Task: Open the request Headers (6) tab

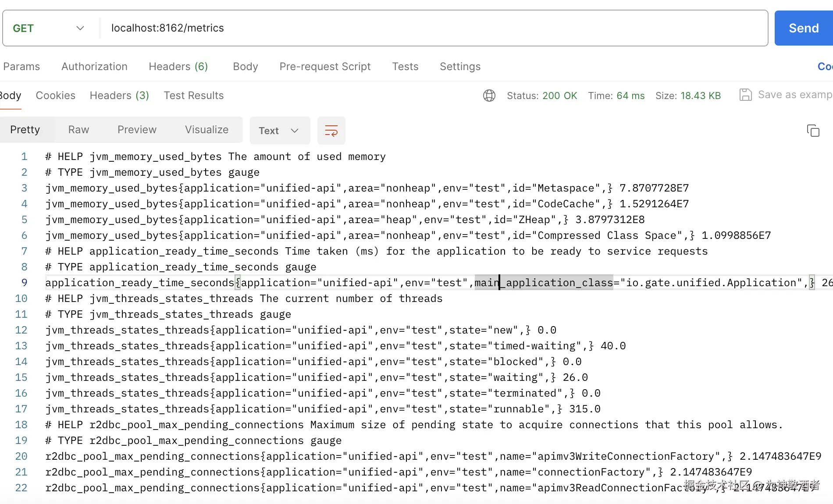Action: (178, 67)
